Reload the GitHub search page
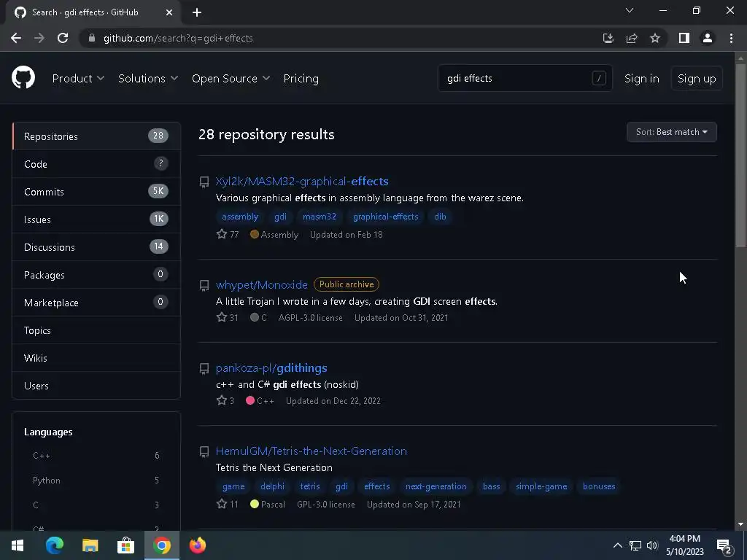 pyautogui.click(x=63, y=38)
